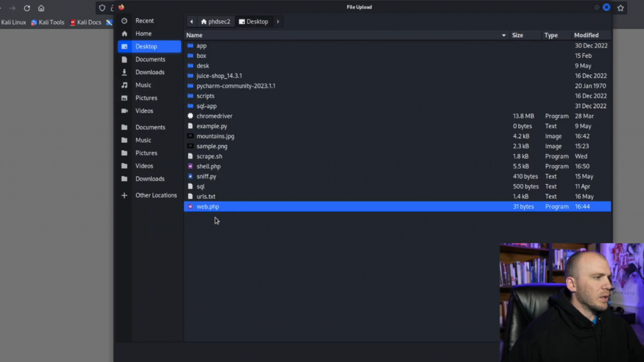The image size is (644, 362).
Task: Click the 410 bytes size cell
Action: click(525, 177)
